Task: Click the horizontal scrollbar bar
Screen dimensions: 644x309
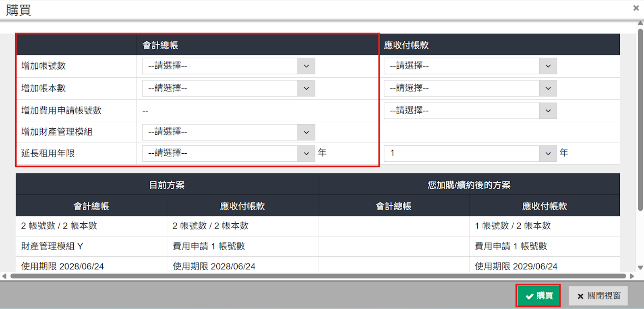Action: [318, 276]
